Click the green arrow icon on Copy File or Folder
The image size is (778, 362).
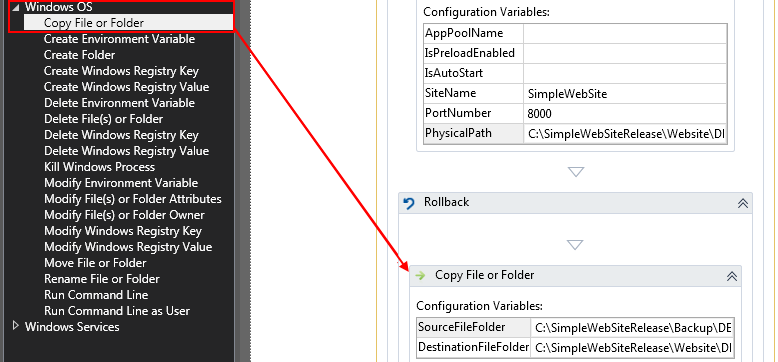click(x=421, y=276)
